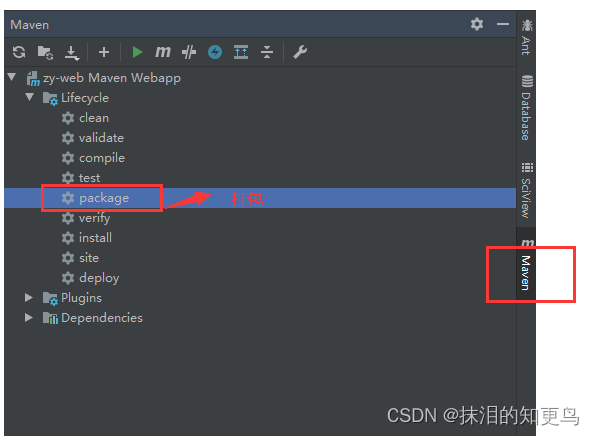Click the Dependencies library icon
This screenshot has height=436, width=595.
(50, 318)
